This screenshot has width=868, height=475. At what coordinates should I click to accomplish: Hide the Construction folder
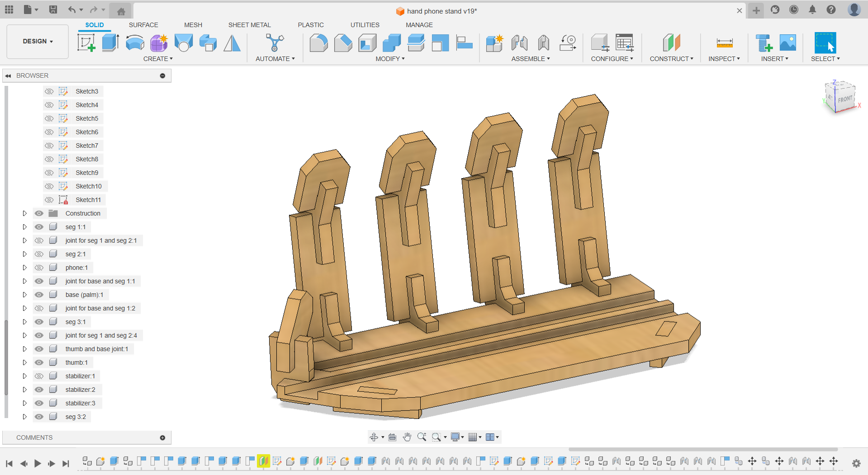click(x=39, y=213)
